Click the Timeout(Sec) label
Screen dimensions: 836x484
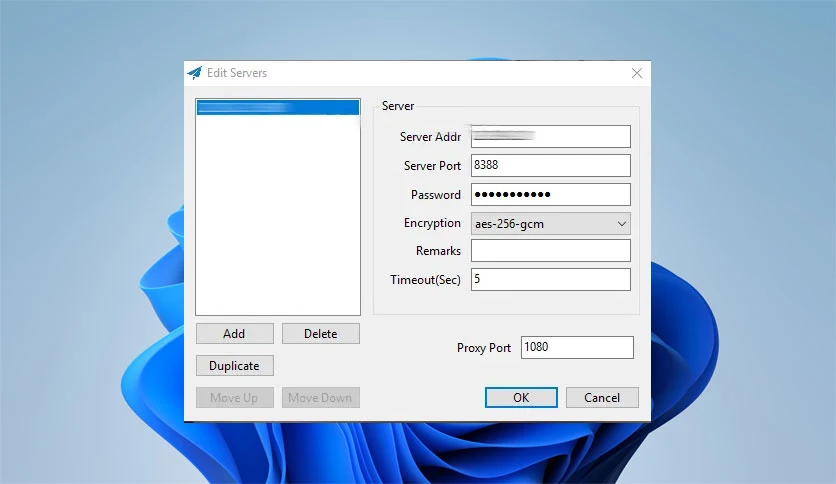(x=425, y=280)
